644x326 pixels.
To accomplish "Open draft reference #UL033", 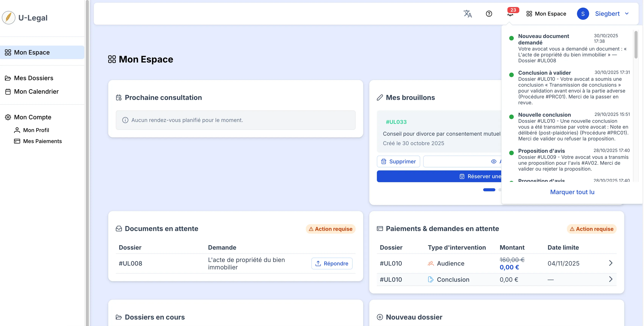I will click(x=396, y=122).
